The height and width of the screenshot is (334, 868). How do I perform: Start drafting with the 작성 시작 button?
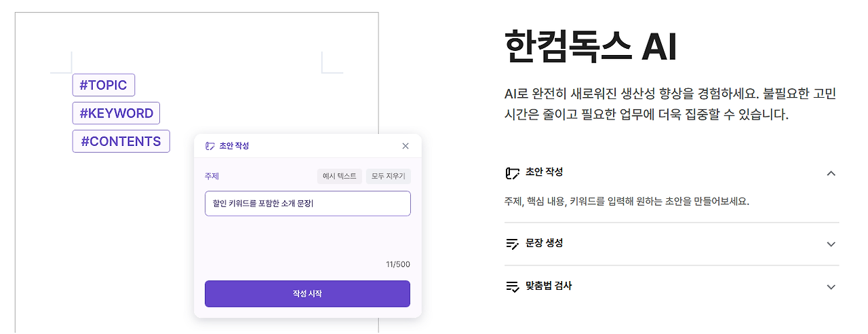pos(307,294)
